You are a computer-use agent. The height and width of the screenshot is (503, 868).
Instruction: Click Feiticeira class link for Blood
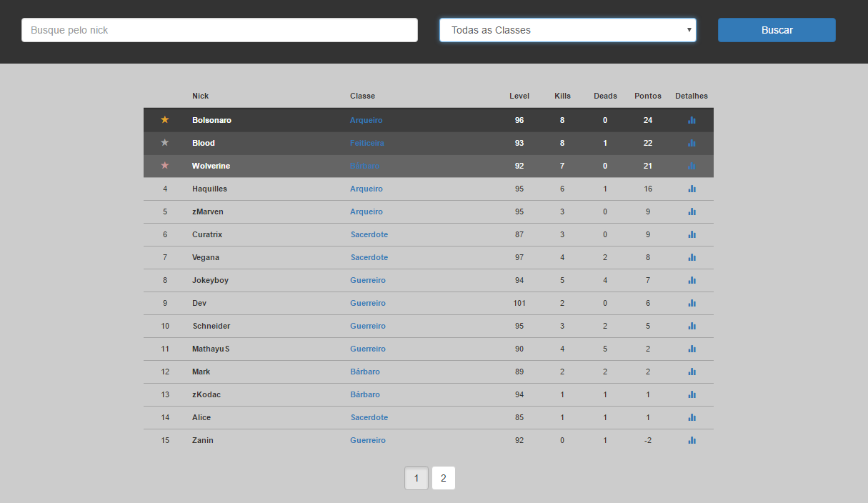(366, 143)
